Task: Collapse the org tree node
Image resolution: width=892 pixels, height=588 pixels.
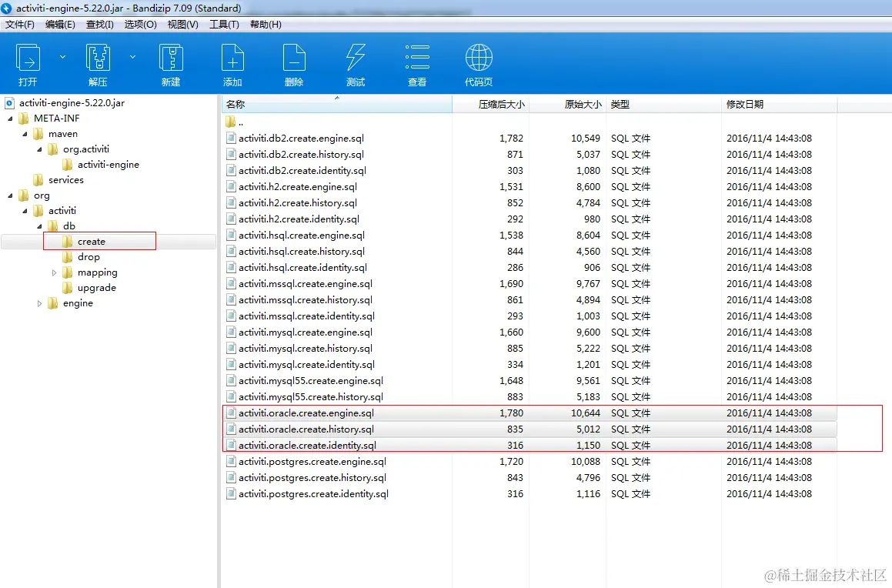Action: 10,195
